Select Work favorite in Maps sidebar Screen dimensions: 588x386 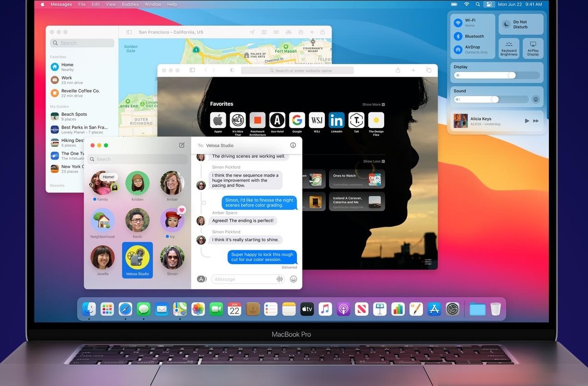pyautogui.click(x=82, y=80)
